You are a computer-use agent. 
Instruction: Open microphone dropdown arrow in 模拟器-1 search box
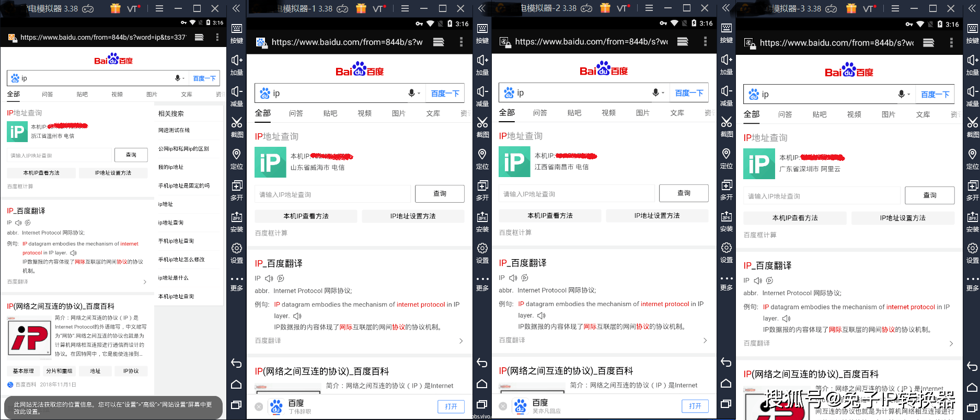click(419, 94)
